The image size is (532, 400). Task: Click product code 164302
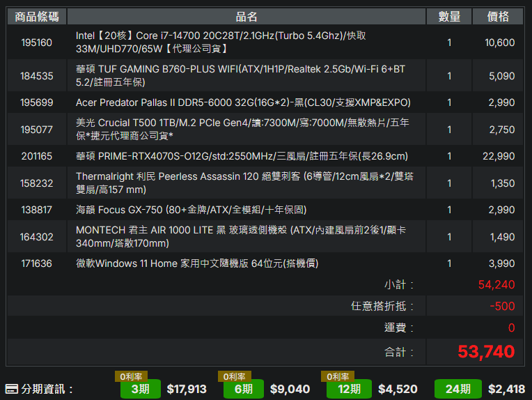pos(37,237)
